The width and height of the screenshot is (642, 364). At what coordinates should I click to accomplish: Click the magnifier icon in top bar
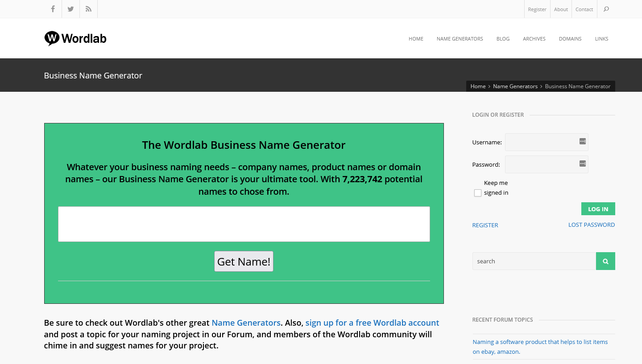(x=606, y=9)
